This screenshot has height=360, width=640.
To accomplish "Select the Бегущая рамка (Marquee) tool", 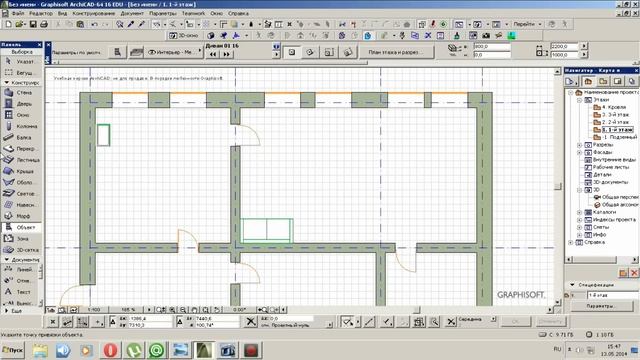I will click(x=21, y=73).
